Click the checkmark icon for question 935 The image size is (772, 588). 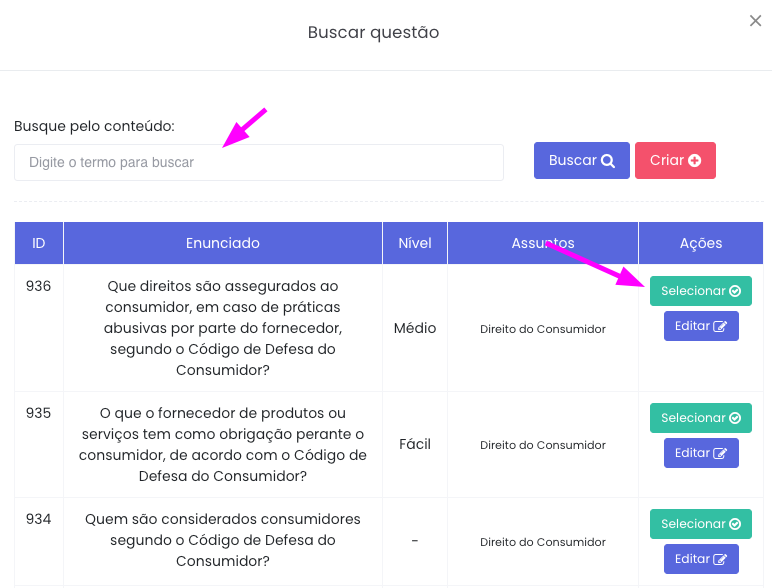click(735, 419)
